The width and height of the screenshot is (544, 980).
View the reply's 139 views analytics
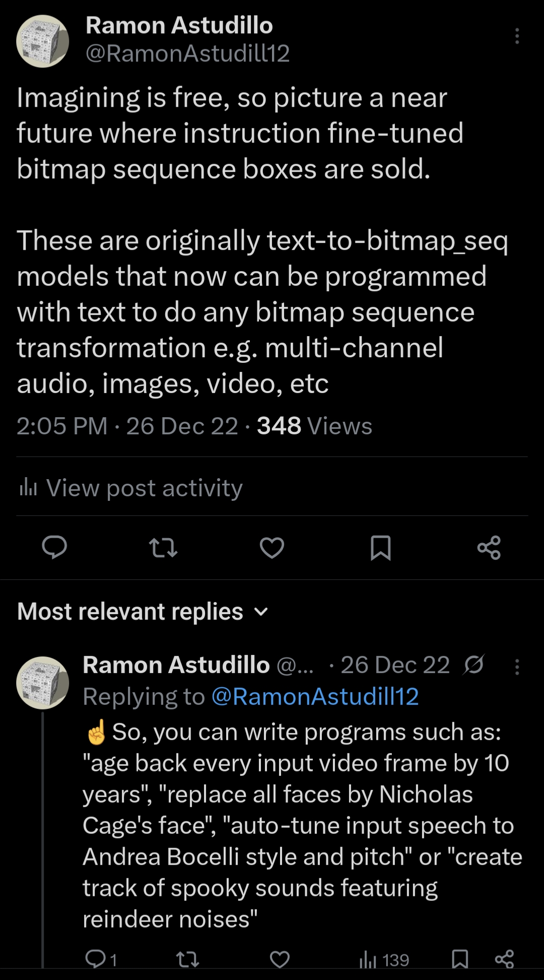pos(384,960)
